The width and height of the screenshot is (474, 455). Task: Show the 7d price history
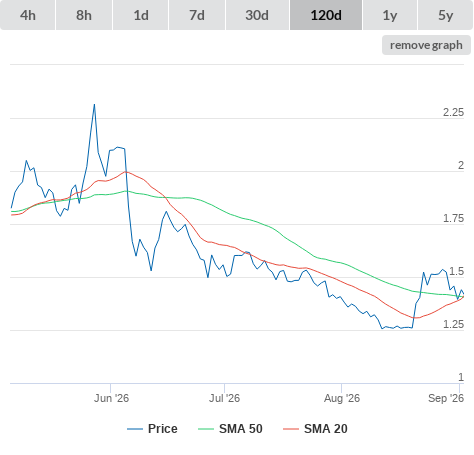point(197,15)
